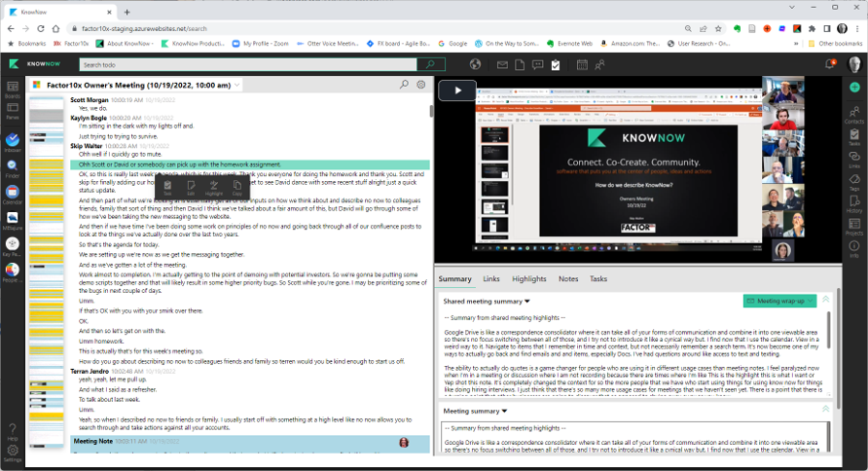Switch to the Notes tab

pyautogui.click(x=568, y=279)
